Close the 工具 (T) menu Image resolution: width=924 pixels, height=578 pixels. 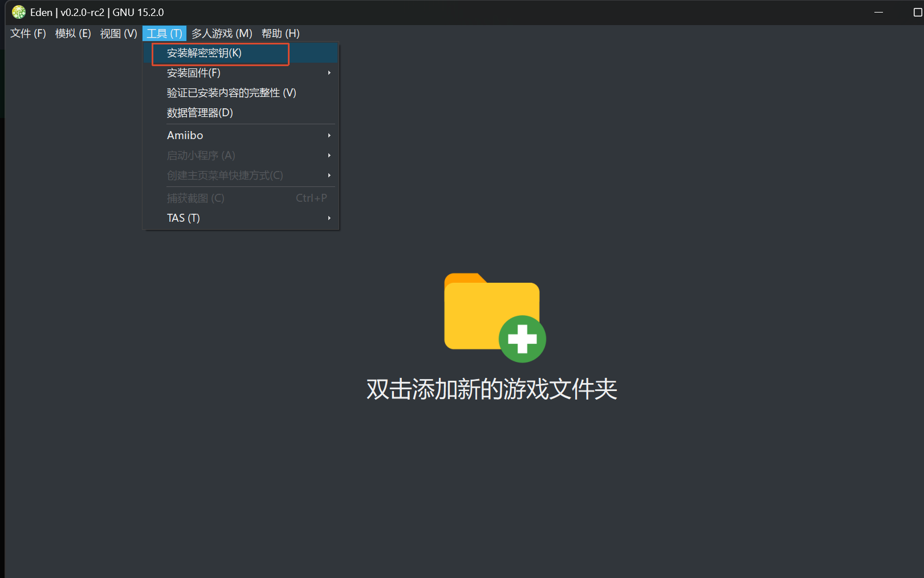click(x=164, y=34)
